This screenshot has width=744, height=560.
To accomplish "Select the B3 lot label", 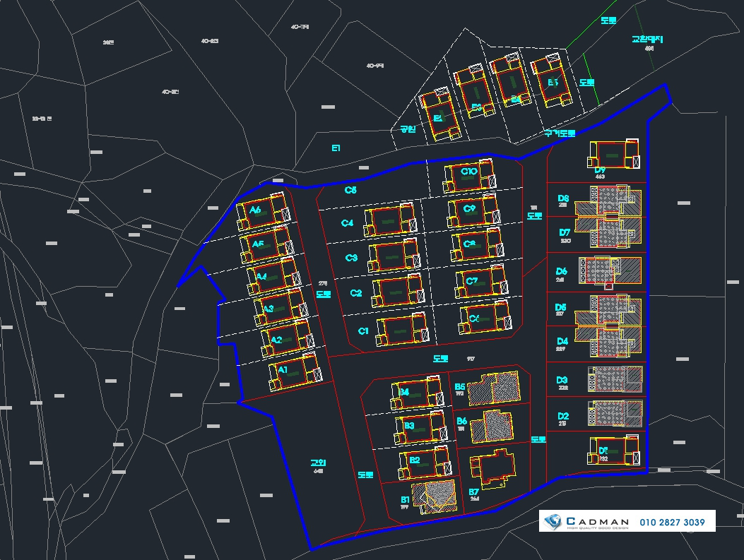I will coord(409,426).
